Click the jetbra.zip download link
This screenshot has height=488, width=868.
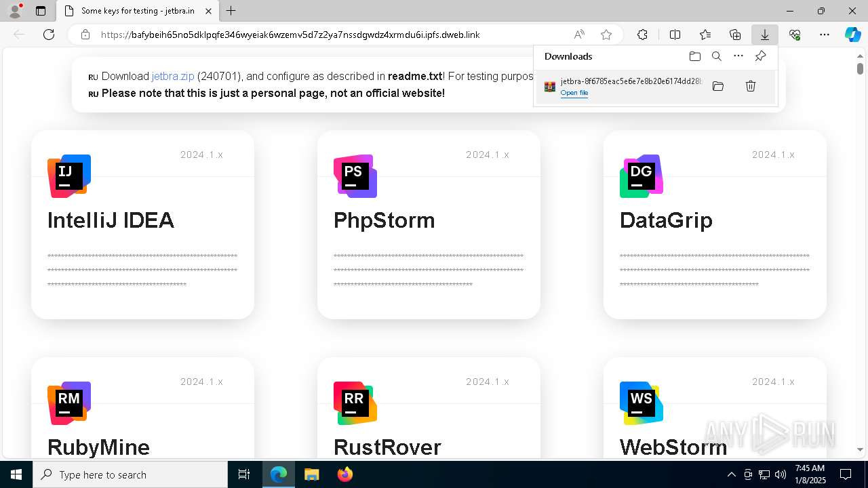(x=173, y=77)
